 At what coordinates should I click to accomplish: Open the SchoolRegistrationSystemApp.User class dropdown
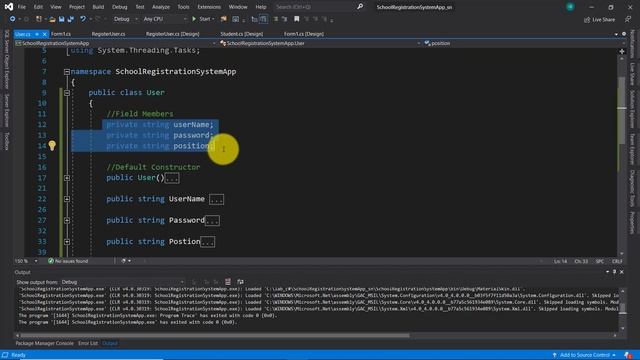(320, 43)
